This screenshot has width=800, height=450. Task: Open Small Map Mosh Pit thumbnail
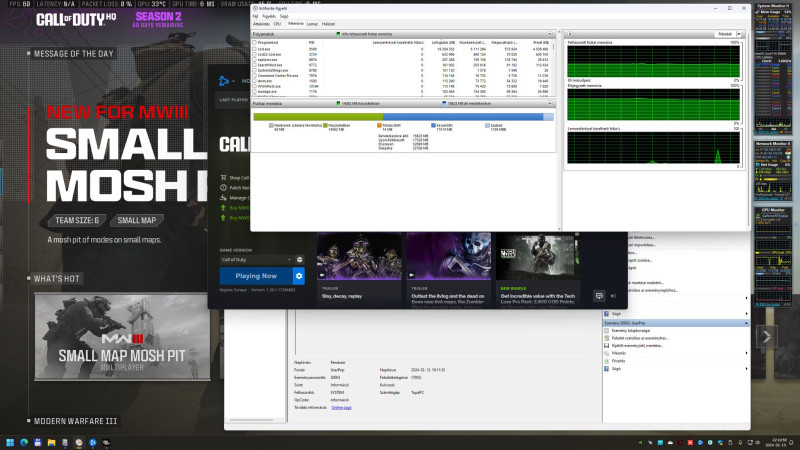tap(122, 337)
